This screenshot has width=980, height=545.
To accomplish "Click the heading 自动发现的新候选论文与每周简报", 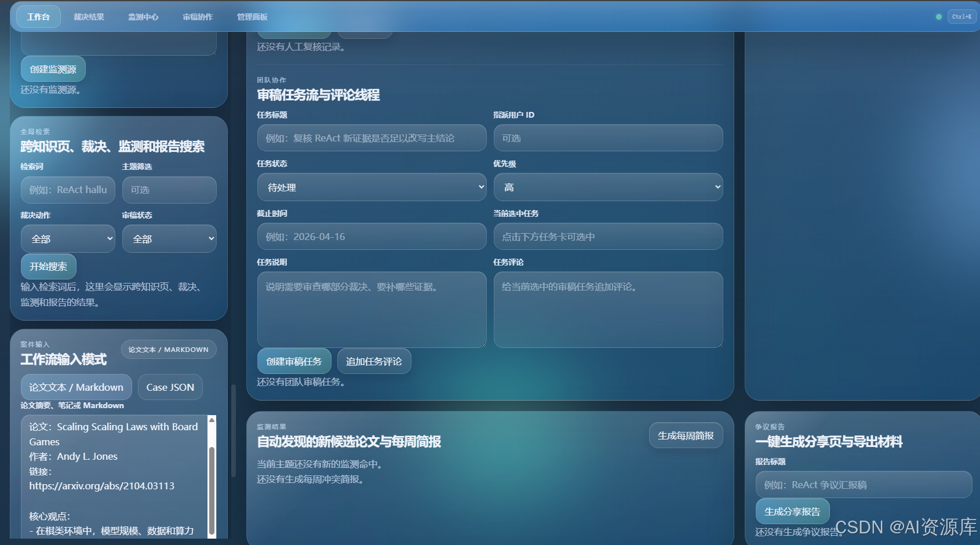I will [x=349, y=442].
